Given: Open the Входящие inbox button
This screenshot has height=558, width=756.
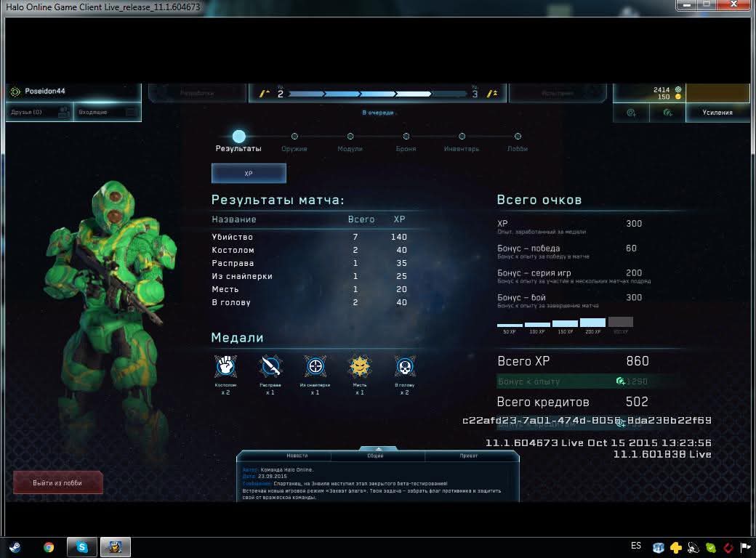Looking at the screenshot, I should (x=107, y=113).
